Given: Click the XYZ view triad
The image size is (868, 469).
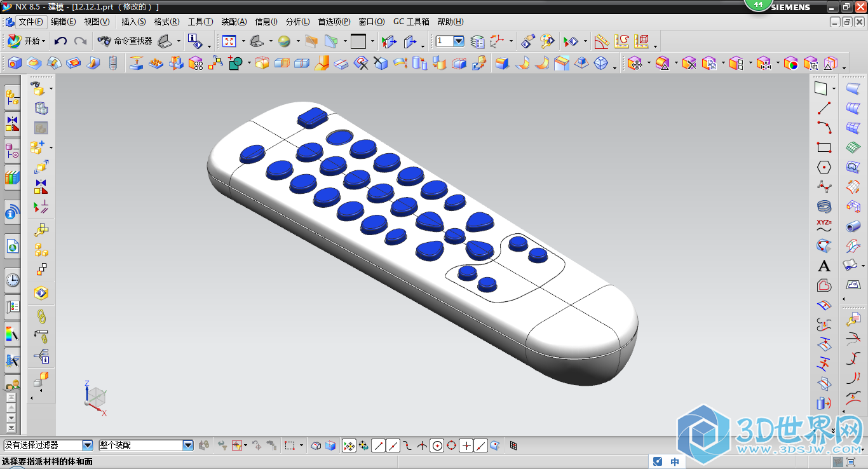Looking at the screenshot, I should point(95,397).
